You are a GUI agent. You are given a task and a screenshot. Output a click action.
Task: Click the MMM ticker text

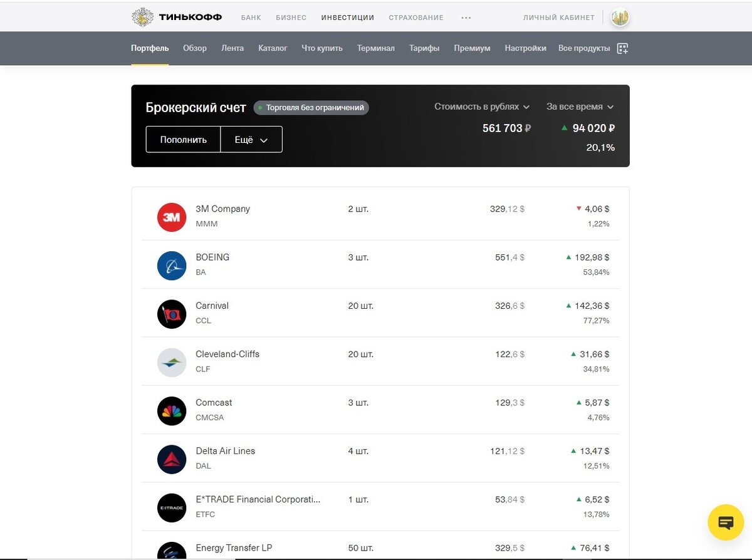[207, 224]
